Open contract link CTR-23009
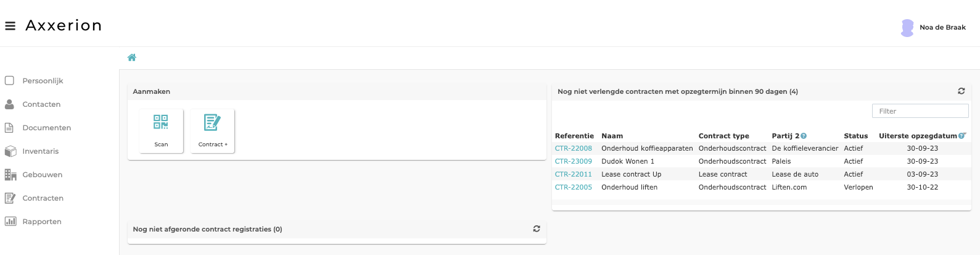The height and width of the screenshot is (255, 980). pos(574,161)
